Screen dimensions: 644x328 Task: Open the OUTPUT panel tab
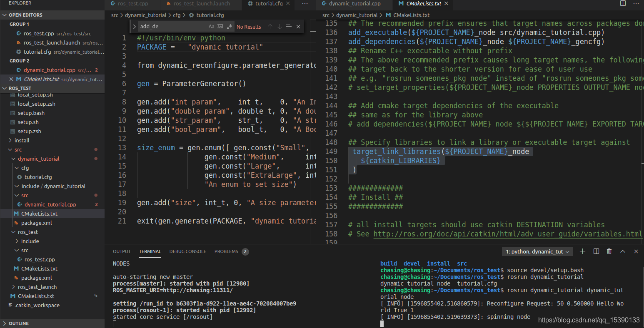122,251
